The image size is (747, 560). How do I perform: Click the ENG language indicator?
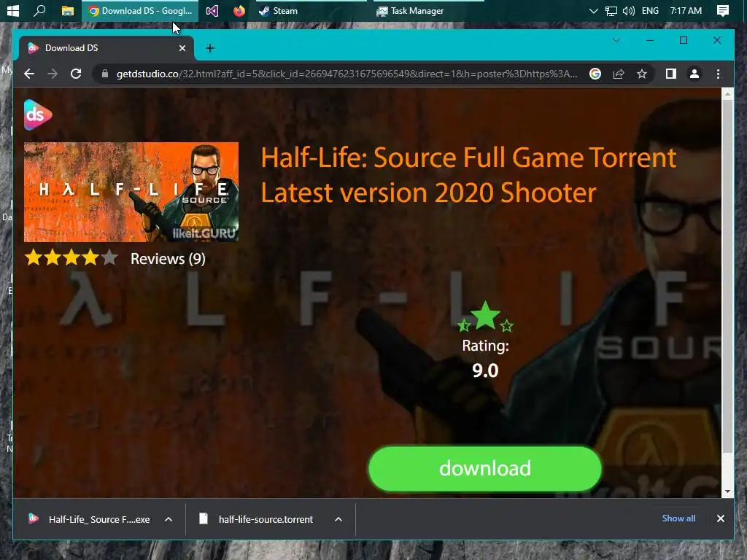650,10
